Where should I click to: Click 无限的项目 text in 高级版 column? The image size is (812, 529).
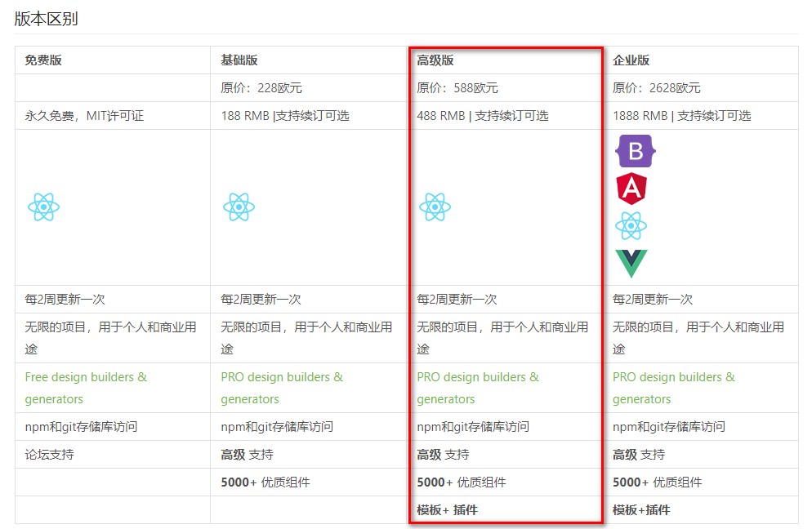pos(503,338)
